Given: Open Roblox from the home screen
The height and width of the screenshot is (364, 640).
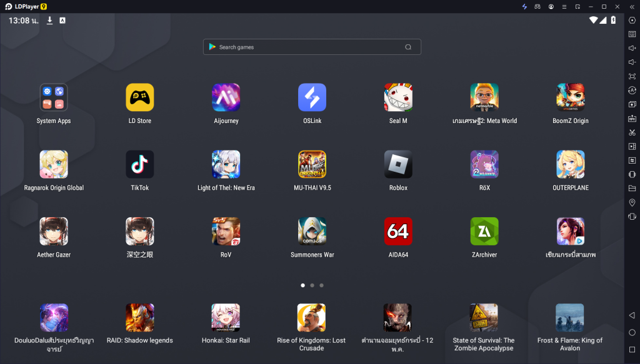Looking at the screenshot, I should point(398,164).
